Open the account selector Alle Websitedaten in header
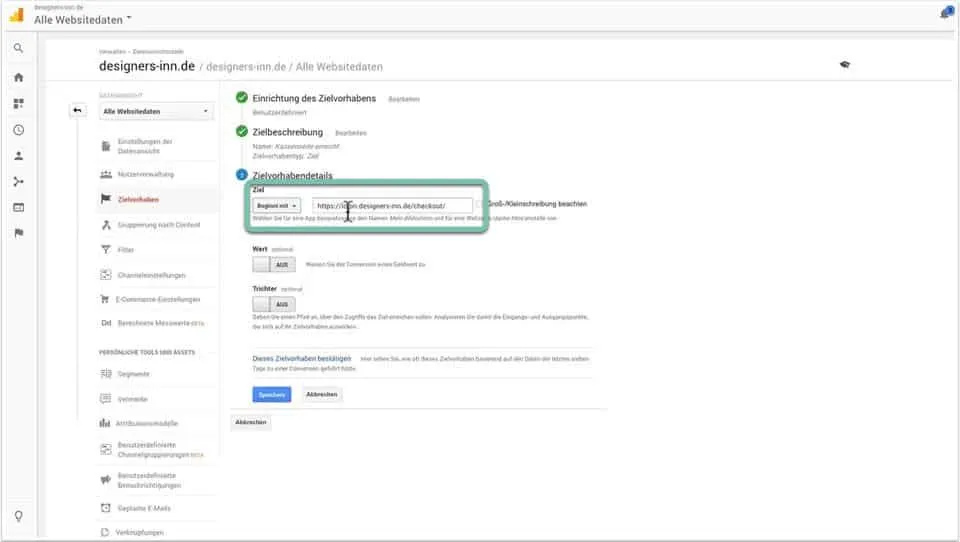This screenshot has width=960, height=542. click(83, 19)
